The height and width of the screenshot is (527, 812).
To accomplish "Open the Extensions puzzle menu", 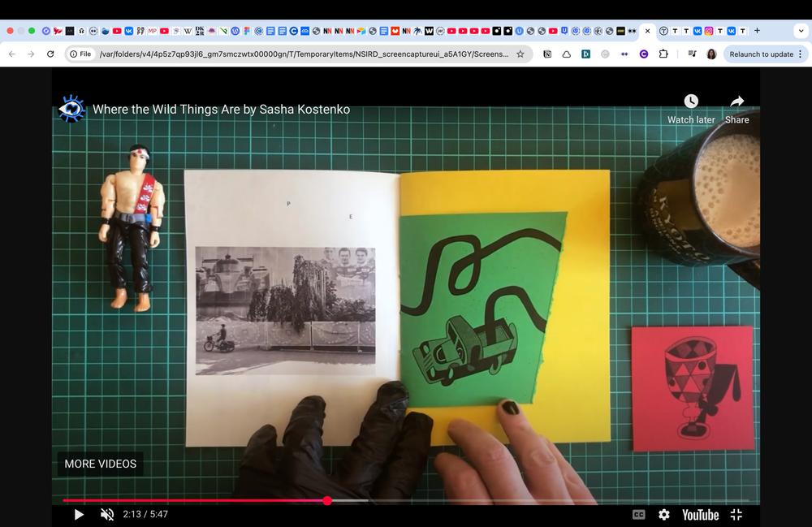I will tap(663, 54).
